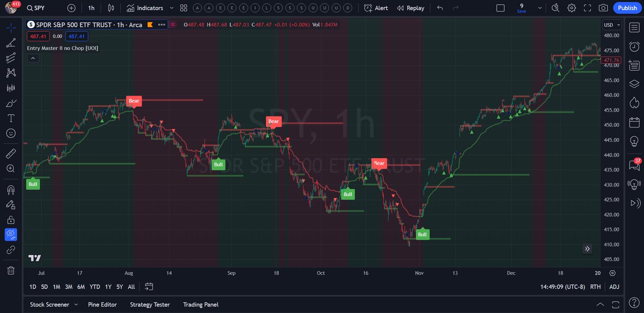The image size is (644, 313).
Task: Open the user profile avatar menu
Action: pyautogui.click(x=11, y=8)
